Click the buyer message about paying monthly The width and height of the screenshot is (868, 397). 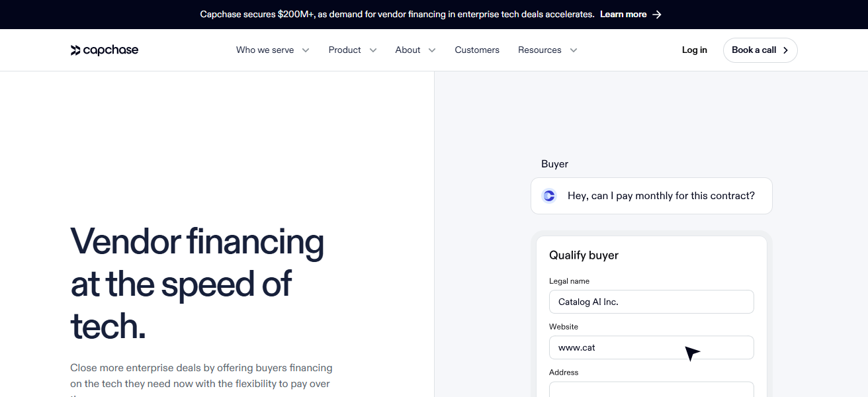pos(652,196)
